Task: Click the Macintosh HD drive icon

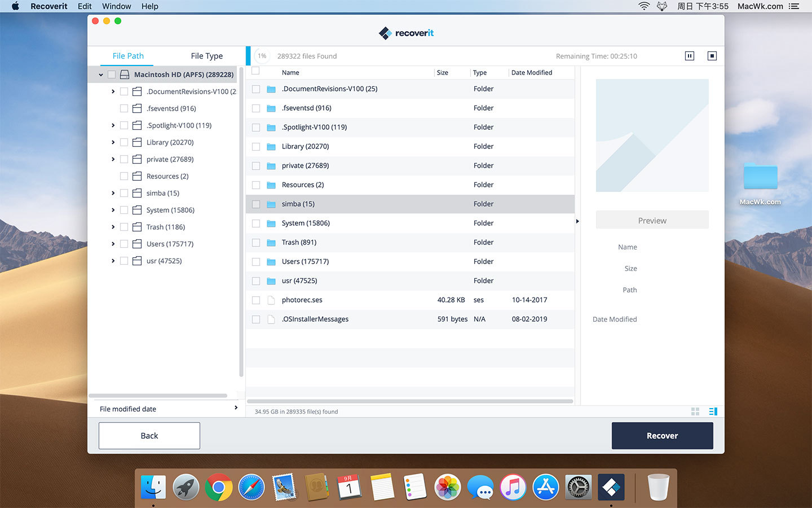Action: pyautogui.click(x=125, y=75)
